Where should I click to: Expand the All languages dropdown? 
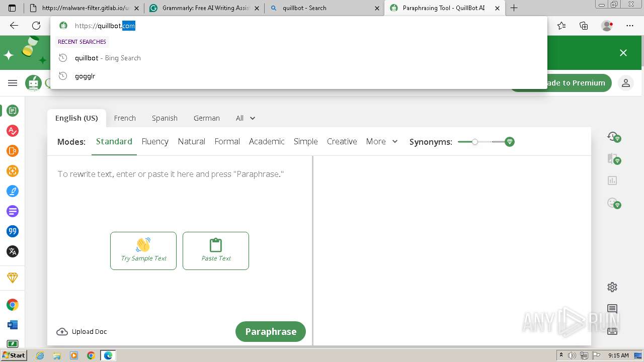[x=246, y=118]
